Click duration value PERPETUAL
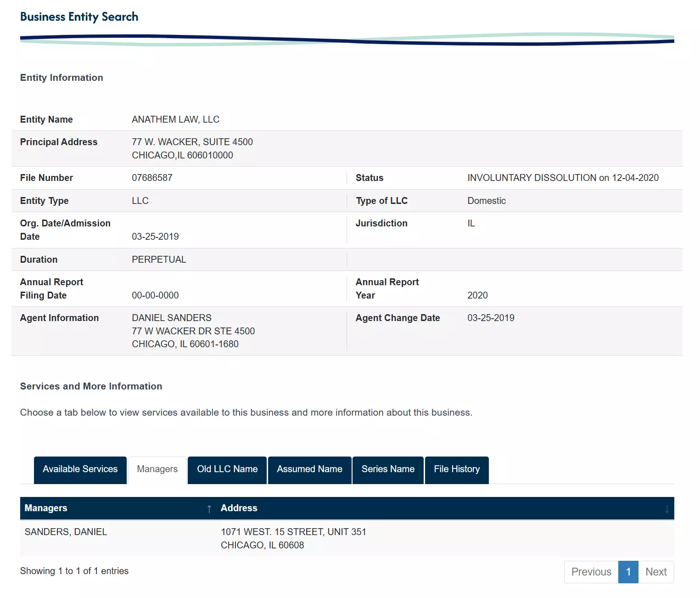Screen dimensions: 700x598 tap(159, 260)
